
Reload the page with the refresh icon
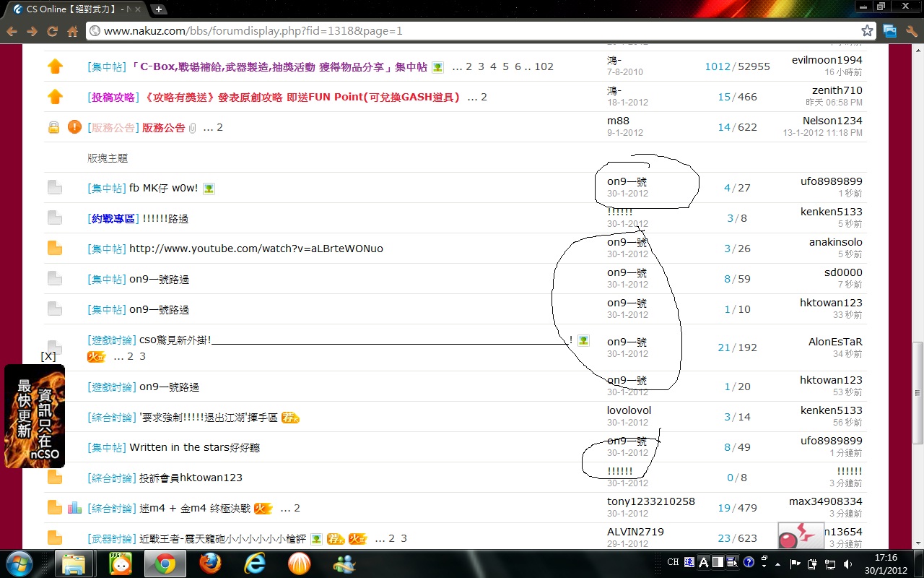pos(52,31)
